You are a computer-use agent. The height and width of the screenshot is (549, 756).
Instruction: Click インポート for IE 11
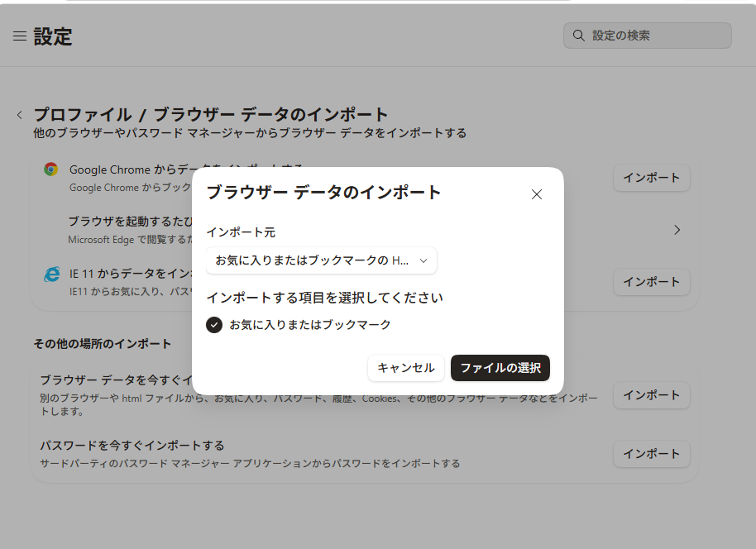pos(652,282)
